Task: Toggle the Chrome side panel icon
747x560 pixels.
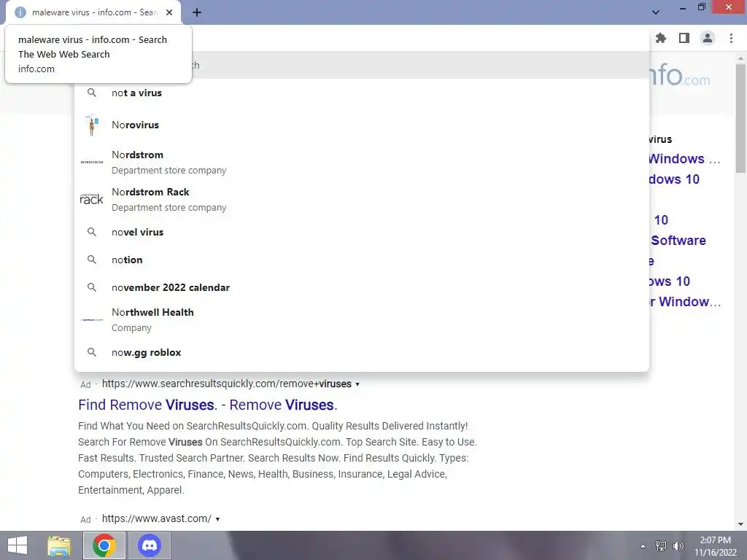Action: tap(684, 38)
